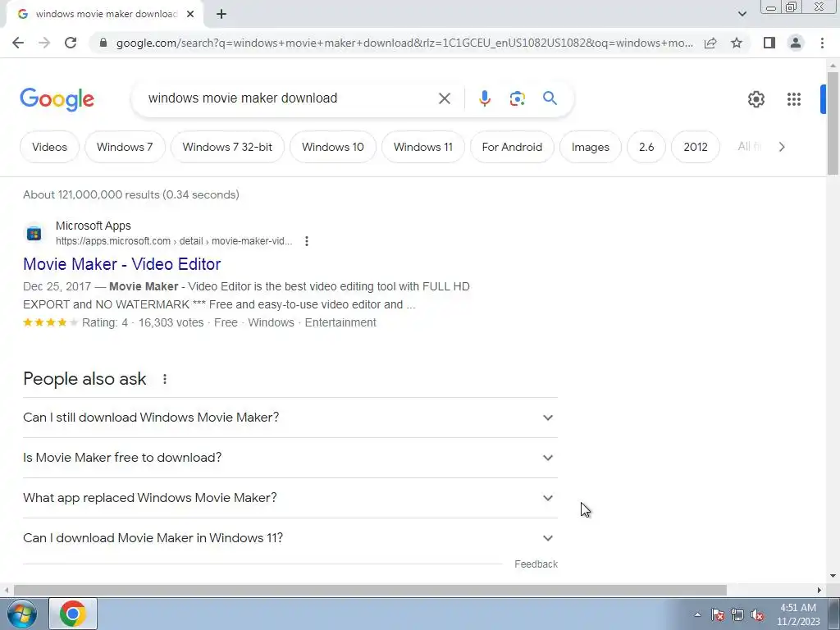Click in the Google search input field

click(290, 98)
